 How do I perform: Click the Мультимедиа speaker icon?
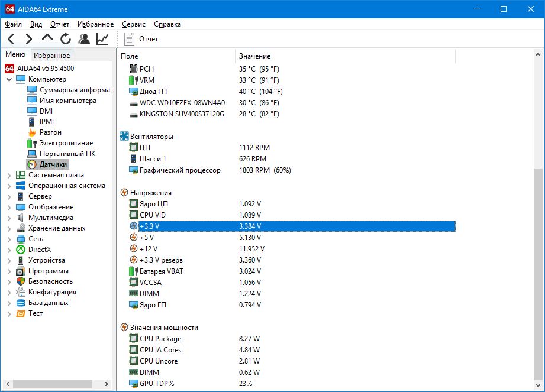point(21,218)
